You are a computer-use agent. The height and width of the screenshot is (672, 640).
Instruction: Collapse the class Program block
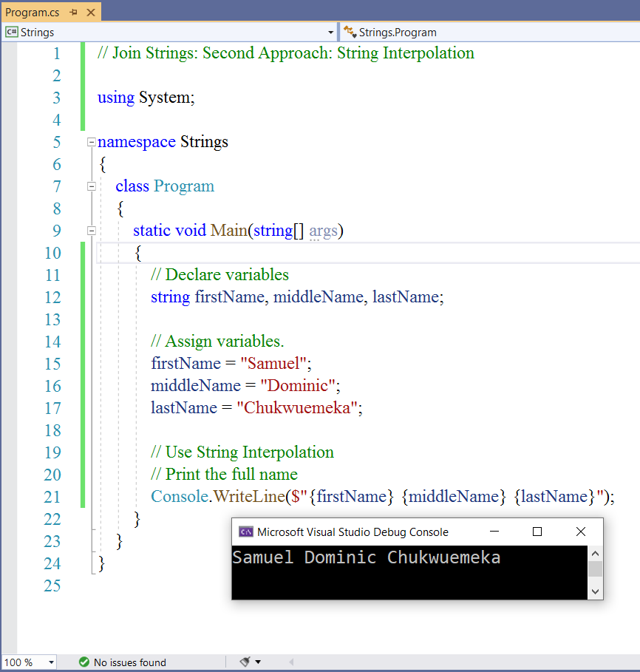pyautogui.click(x=91, y=186)
